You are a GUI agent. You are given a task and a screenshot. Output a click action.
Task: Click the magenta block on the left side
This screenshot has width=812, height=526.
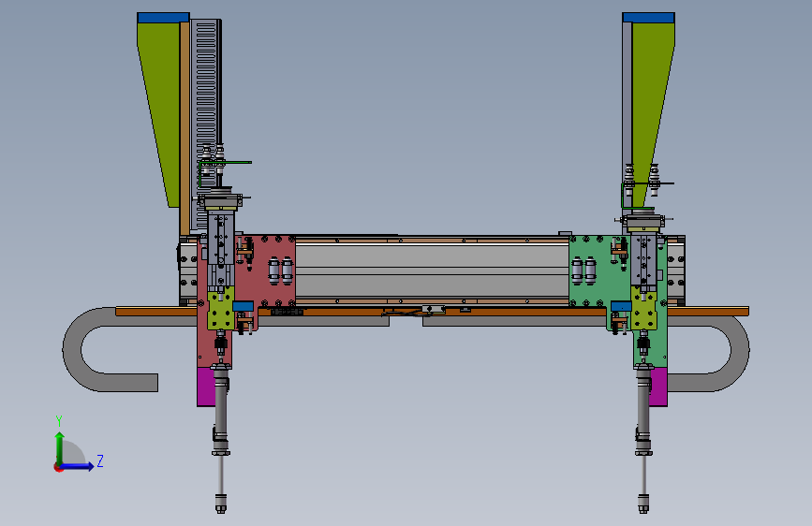point(206,387)
